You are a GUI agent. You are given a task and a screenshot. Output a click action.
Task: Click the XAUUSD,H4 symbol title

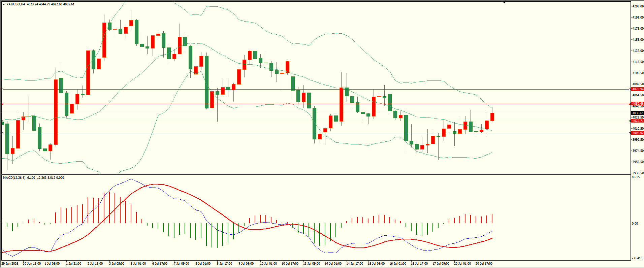pos(16,4)
